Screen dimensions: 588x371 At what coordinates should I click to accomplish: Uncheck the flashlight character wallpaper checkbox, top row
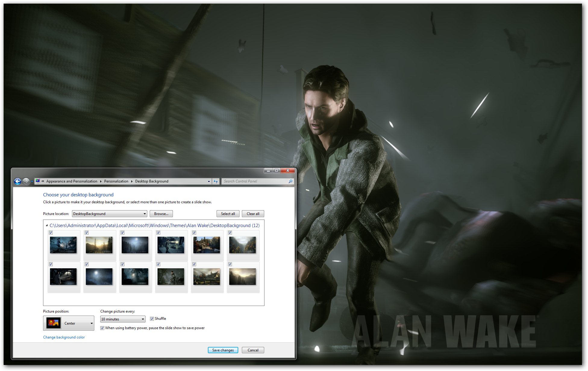[x=158, y=233]
